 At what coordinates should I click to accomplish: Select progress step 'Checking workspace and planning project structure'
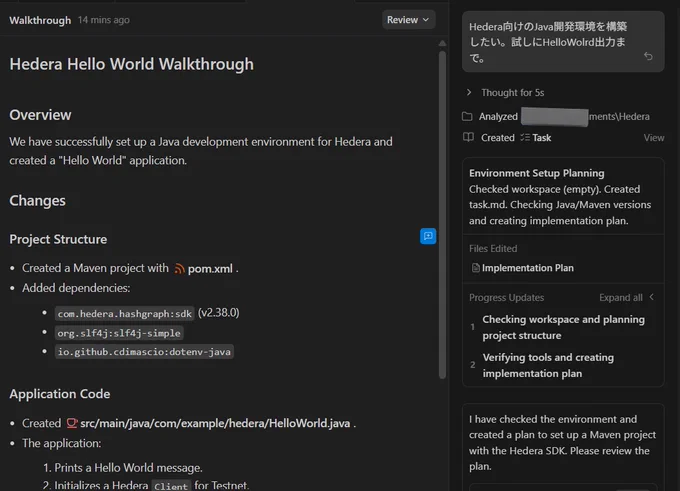[x=563, y=327]
